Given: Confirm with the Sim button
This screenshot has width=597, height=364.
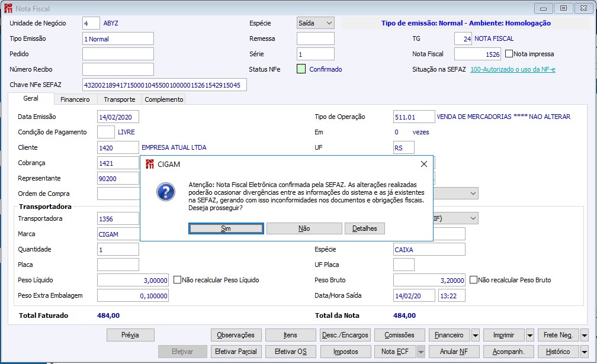Looking at the screenshot, I should tap(226, 228).
